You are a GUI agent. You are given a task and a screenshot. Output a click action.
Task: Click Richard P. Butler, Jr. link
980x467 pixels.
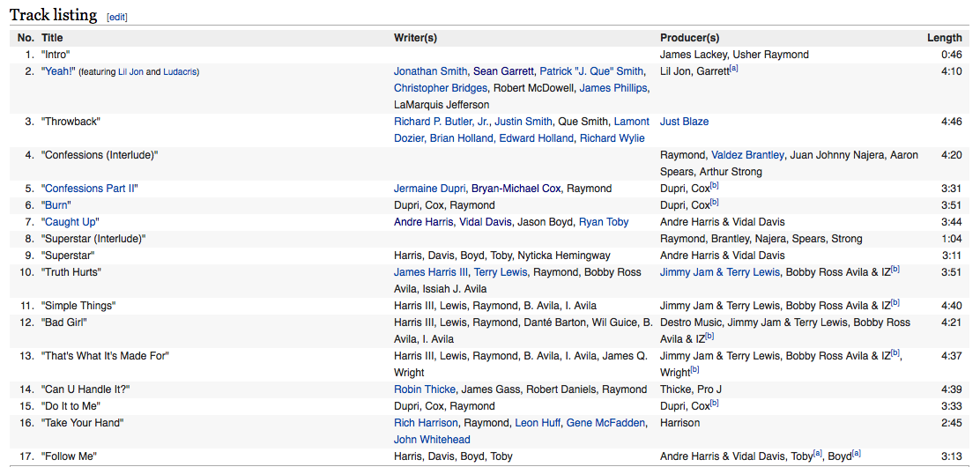[x=441, y=122]
